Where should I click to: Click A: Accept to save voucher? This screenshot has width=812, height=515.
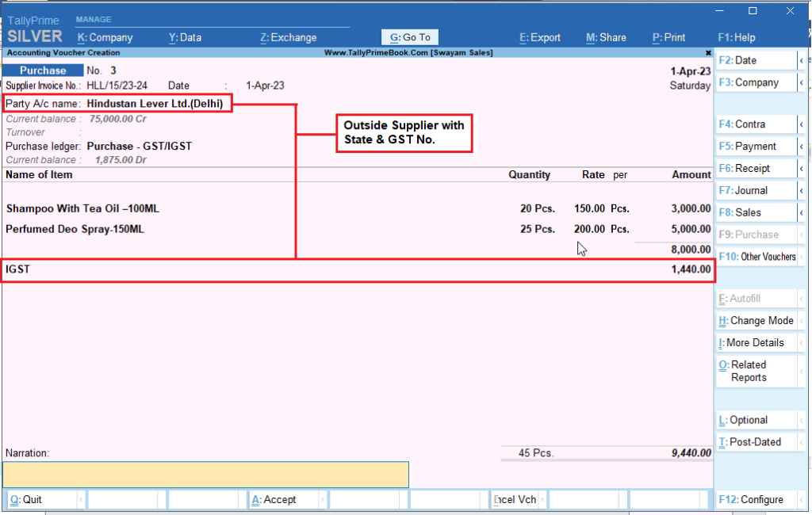(x=283, y=500)
